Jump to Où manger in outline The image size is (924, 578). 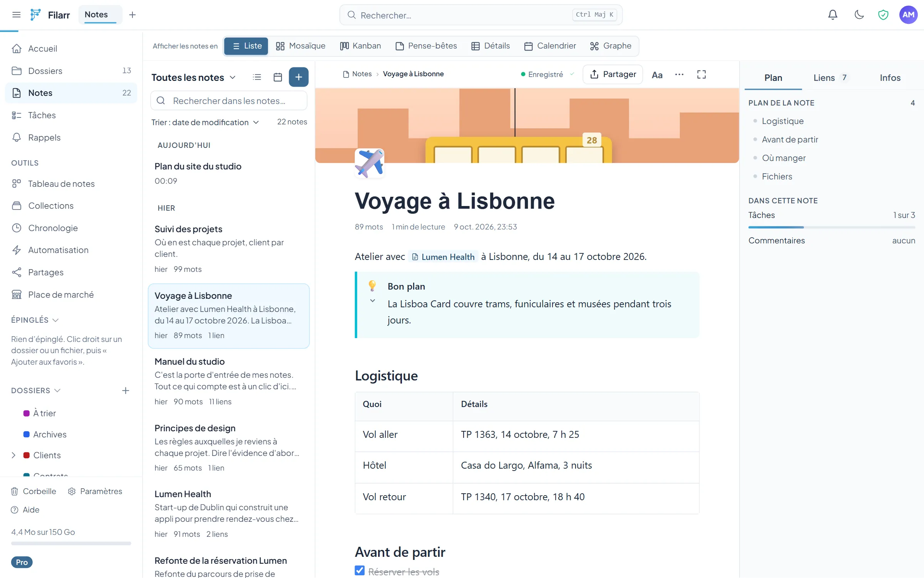[x=783, y=158]
